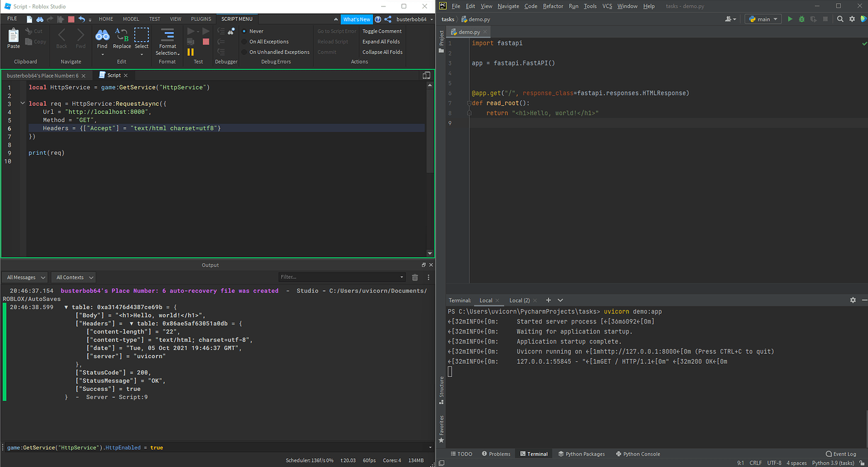
Task: Select the Never option under Debug Errors
Action: tap(254, 30)
